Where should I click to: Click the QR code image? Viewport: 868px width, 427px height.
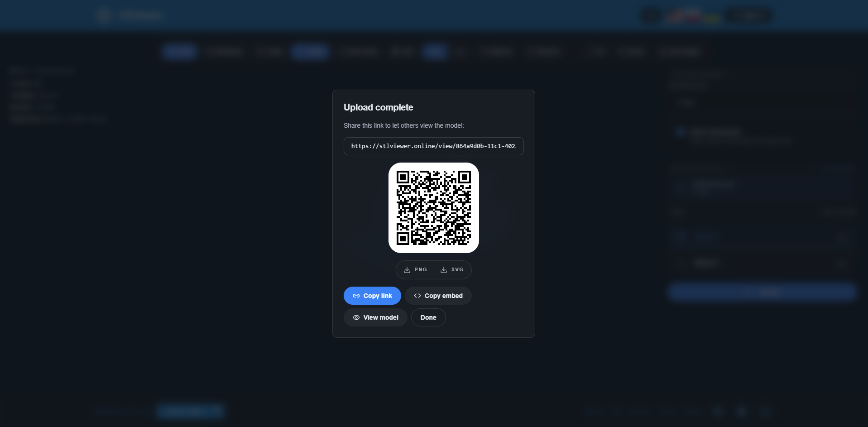pos(434,208)
